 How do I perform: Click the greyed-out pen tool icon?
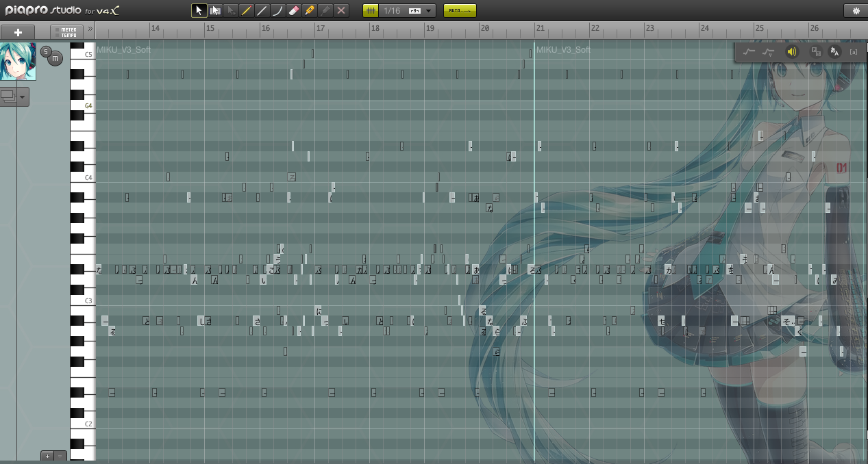tap(325, 10)
